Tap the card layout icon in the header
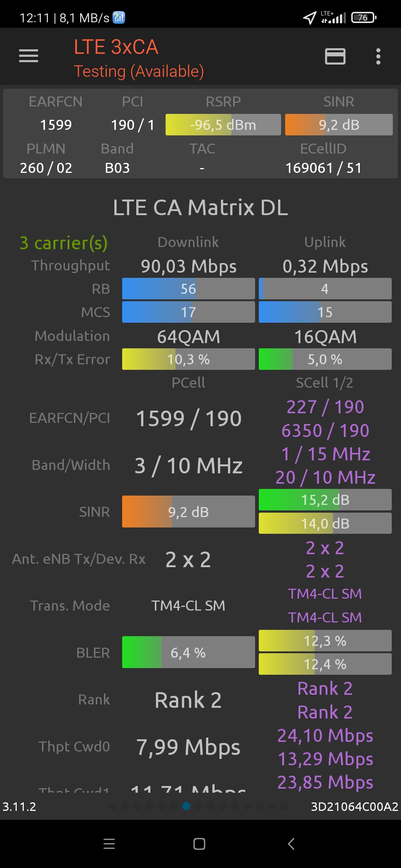This screenshot has width=401, height=868. coord(335,56)
